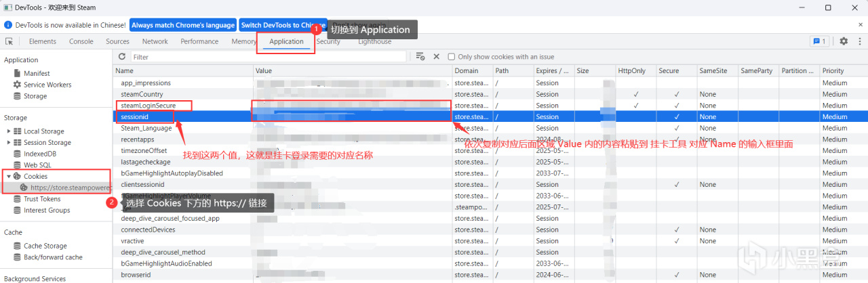Select the clientsessionid cookie row
Screen dimensions: 868x283
490,184
